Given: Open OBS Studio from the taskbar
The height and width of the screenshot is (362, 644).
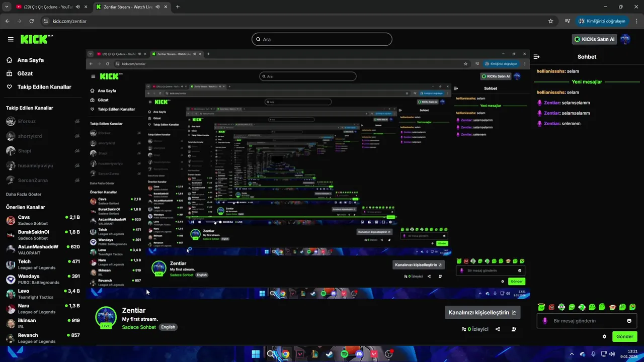Looking at the screenshot, I should (x=388, y=354).
